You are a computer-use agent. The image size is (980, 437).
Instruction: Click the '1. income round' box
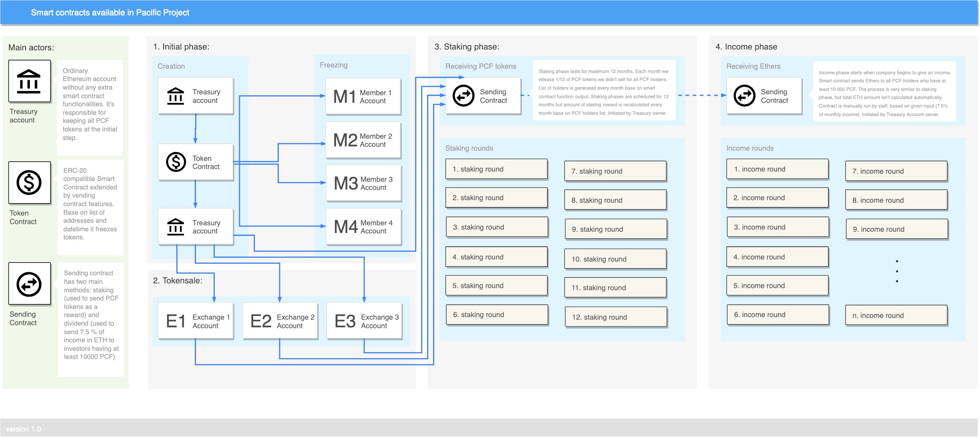778,169
